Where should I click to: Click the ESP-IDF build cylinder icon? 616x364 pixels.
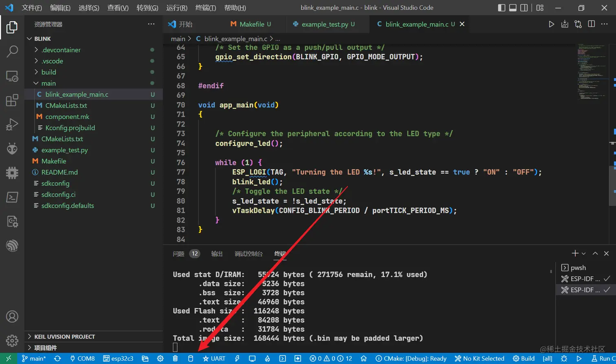click(190, 358)
